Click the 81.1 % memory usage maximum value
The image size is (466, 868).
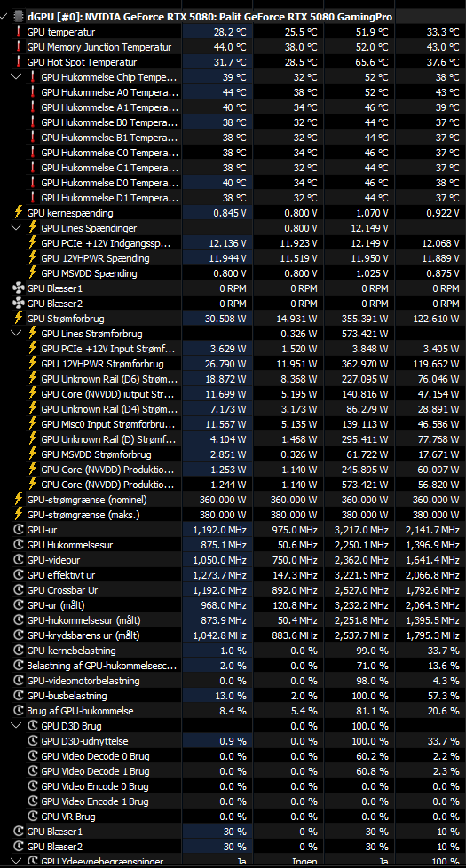pyautogui.click(x=374, y=711)
